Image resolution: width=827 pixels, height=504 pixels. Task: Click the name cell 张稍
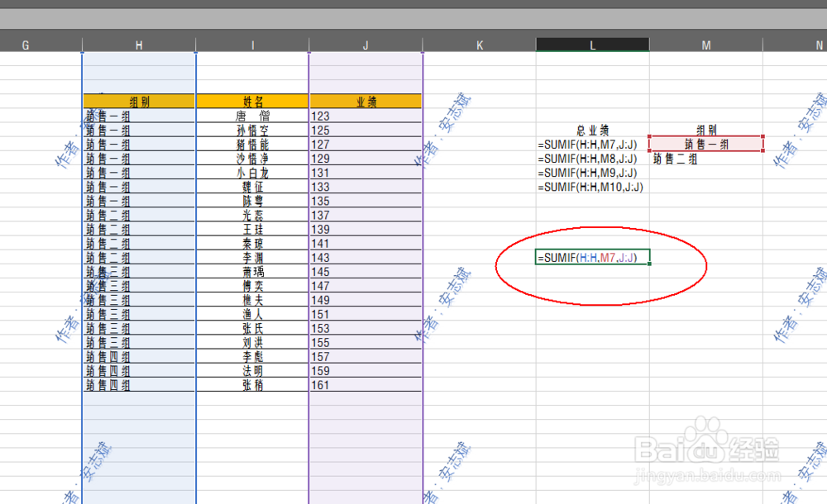coord(252,385)
